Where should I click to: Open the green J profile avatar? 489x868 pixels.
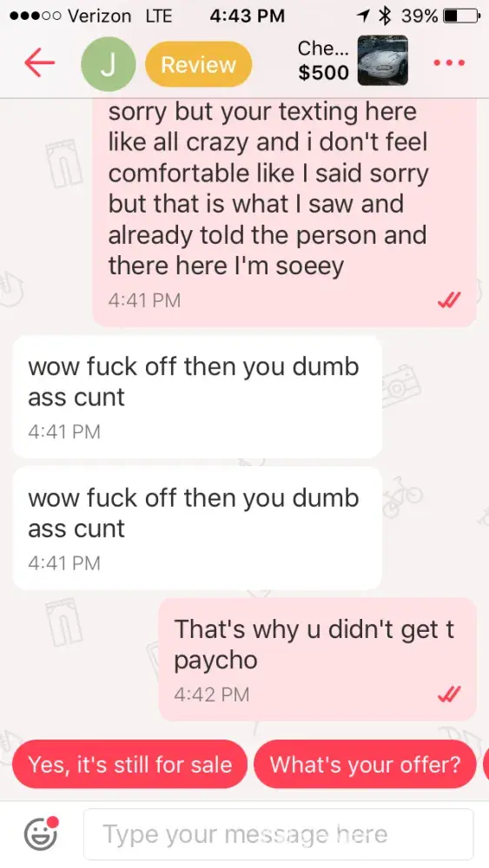tap(108, 64)
